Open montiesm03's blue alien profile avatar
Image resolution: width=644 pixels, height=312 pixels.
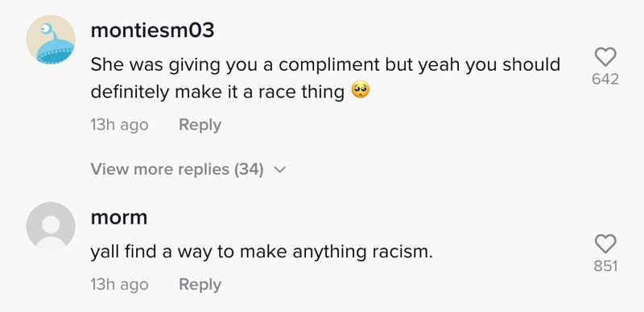[x=51, y=40]
